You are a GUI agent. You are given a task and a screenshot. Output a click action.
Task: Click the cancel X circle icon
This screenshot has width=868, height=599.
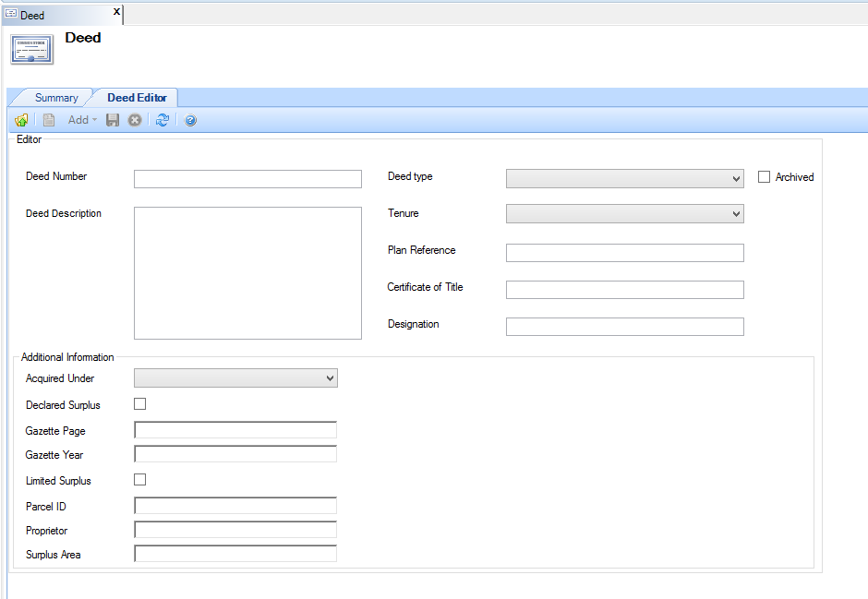[x=135, y=120]
